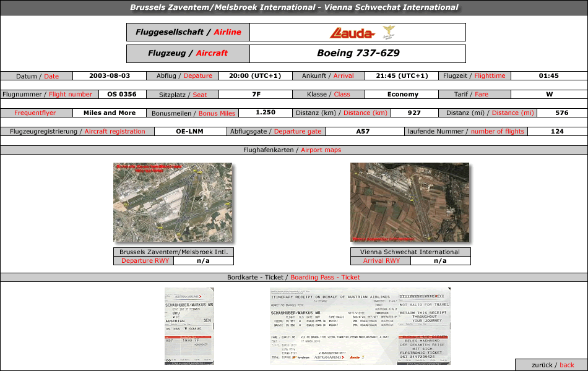Click the gold emblem beside Lauda logo
Viewport: 588px width, 371px height.
[389, 33]
